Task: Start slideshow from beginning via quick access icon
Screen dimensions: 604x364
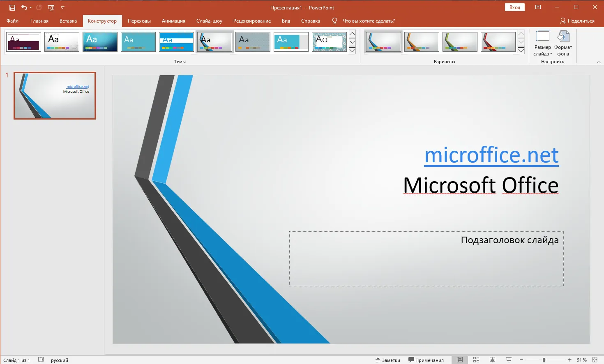Action: 51,8
